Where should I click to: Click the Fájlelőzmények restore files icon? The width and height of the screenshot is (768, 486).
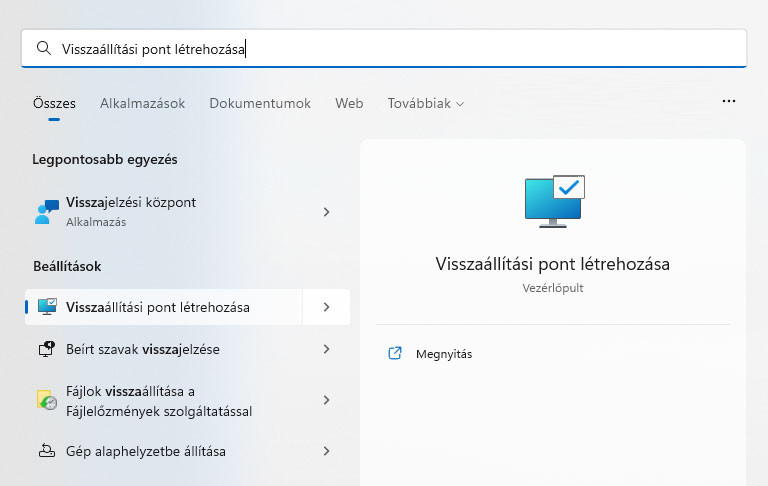click(x=47, y=400)
